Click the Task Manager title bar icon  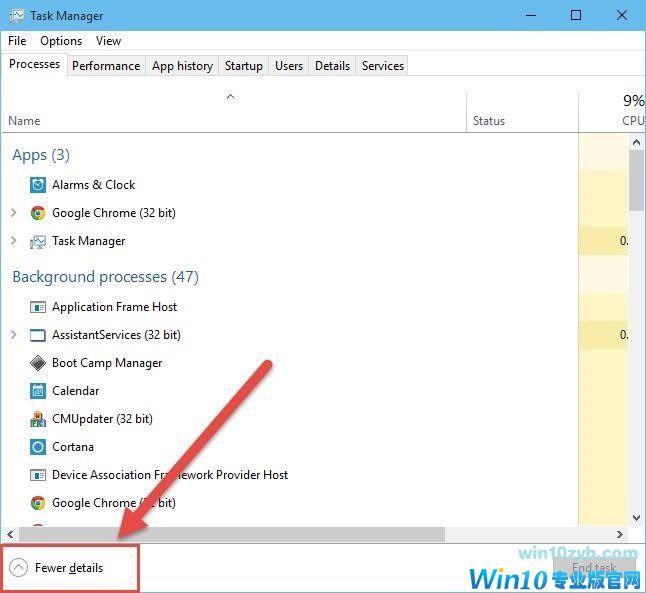point(17,16)
